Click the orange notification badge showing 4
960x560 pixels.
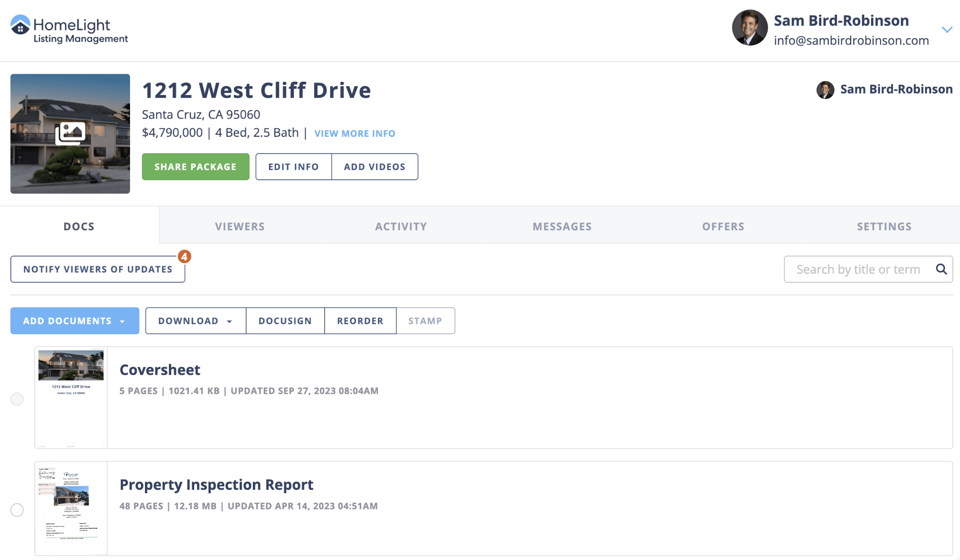[x=184, y=257]
